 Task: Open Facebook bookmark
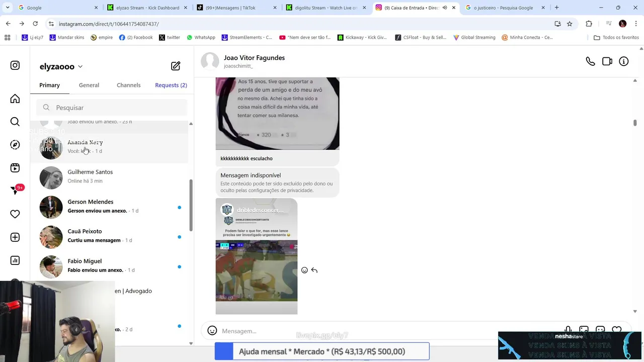[136, 37]
